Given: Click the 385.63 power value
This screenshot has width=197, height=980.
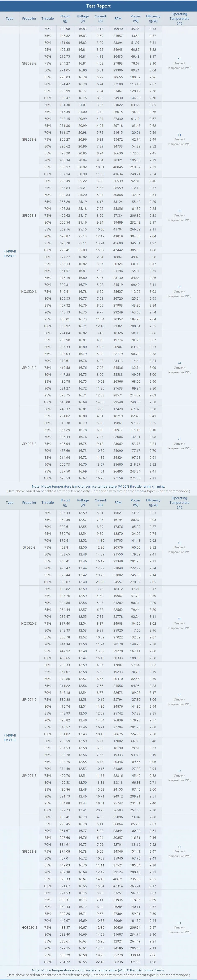Looking at the screenshot, I should click(x=135, y=250).
